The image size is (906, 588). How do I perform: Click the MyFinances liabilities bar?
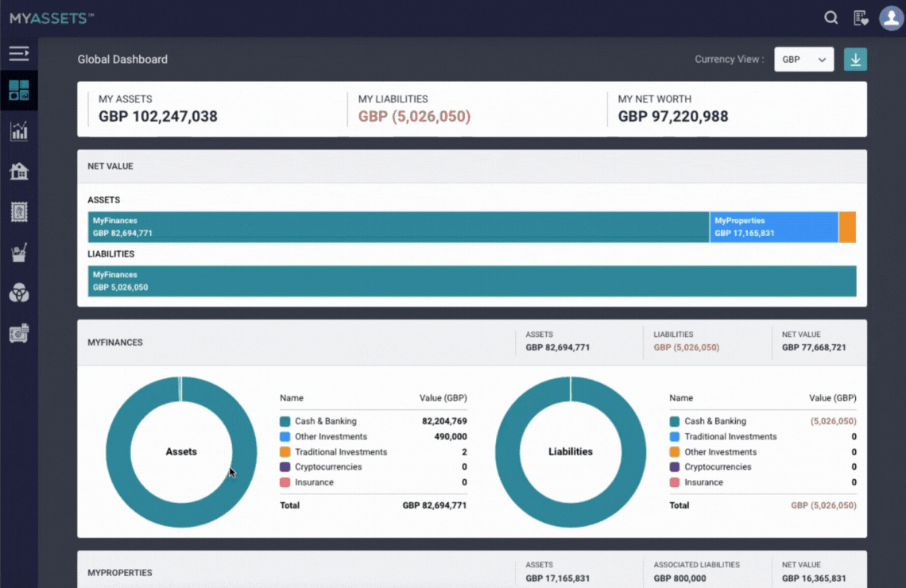pos(472,281)
